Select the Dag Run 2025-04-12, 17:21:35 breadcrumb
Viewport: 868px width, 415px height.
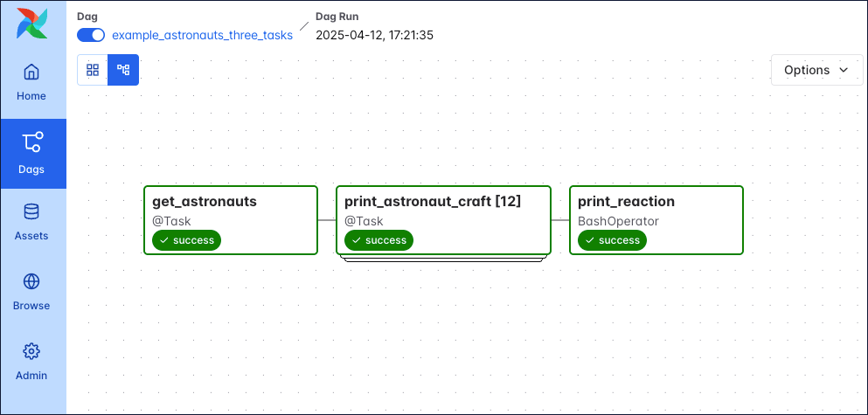pyautogui.click(x=374, y=35)
